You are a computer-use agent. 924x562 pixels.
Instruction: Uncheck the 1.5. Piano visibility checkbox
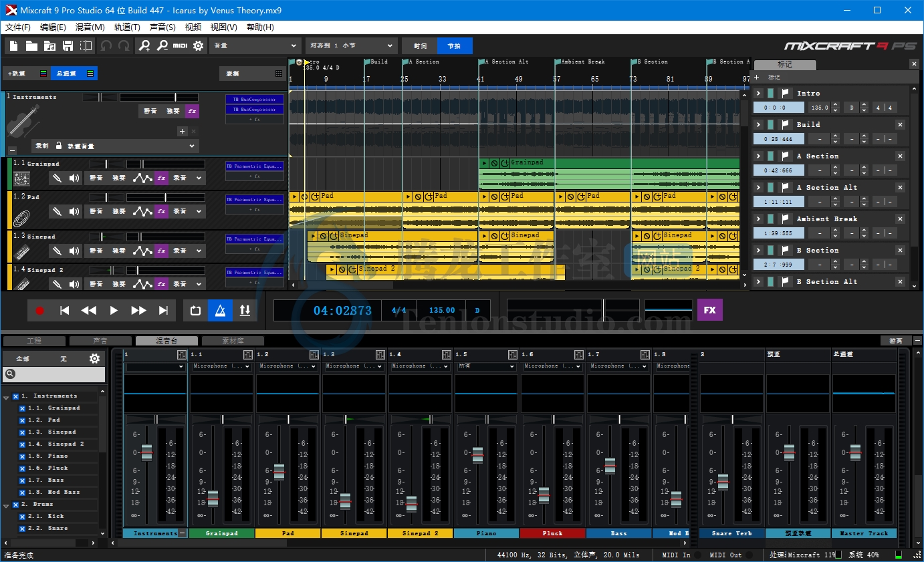[22, 456]
